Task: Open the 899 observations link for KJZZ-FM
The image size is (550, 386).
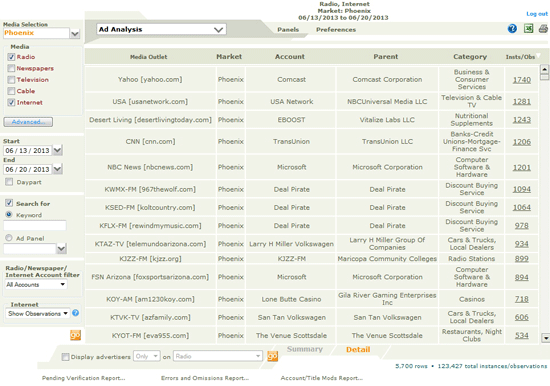Action: [x=522, y=259]
